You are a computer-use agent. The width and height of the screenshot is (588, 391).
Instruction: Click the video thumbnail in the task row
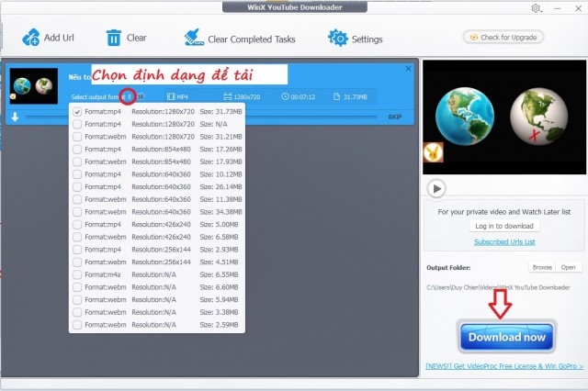tap(34, 85)
